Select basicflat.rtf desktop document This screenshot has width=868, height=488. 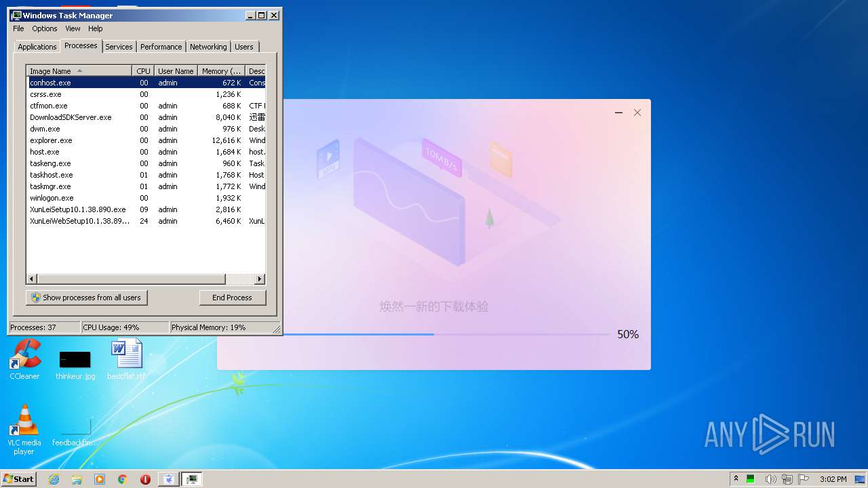pos(126,359)
